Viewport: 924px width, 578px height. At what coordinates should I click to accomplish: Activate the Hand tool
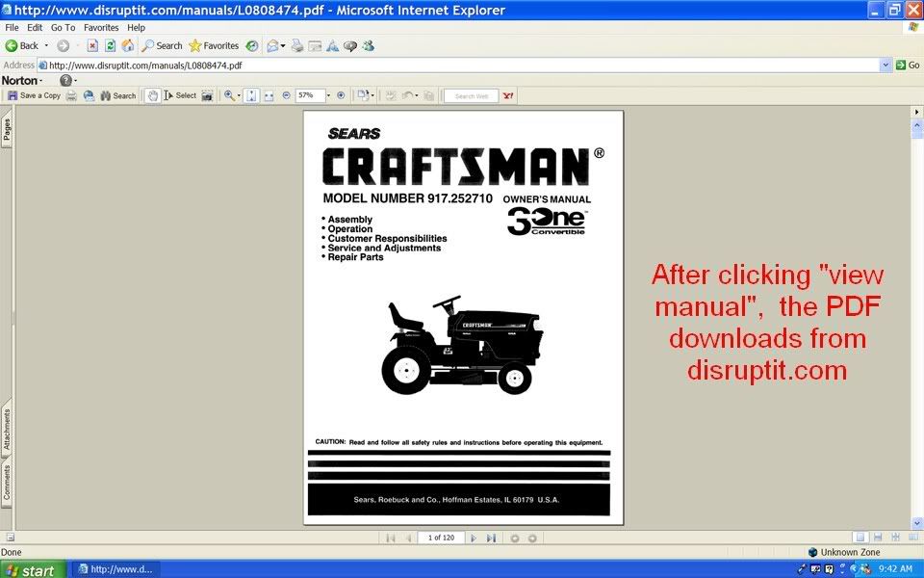[153, 95]
